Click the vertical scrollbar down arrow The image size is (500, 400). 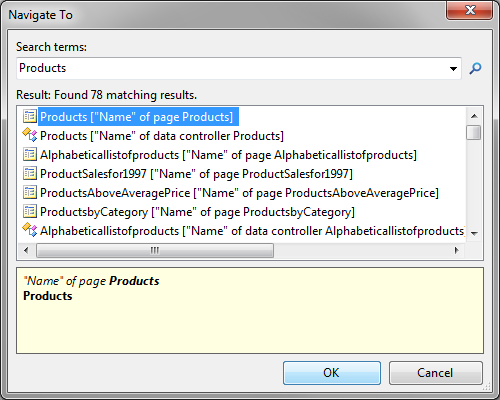click(474, 233)
